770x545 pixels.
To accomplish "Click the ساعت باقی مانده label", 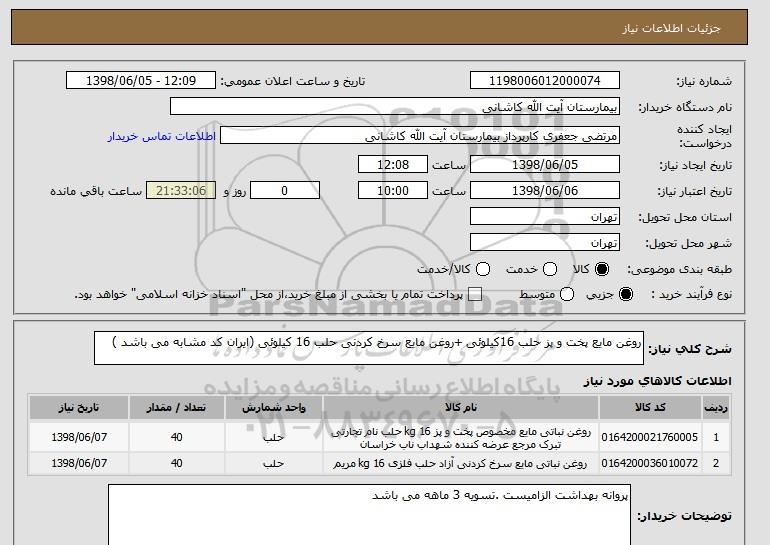I will click(x=96, y=191).
